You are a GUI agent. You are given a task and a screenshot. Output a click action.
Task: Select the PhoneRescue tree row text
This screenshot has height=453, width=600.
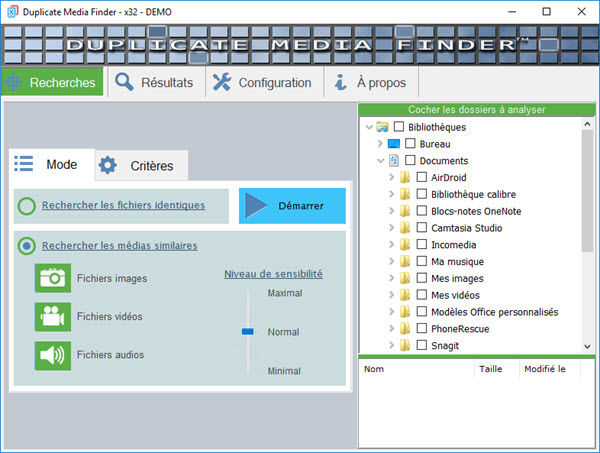tap(460, 329)
